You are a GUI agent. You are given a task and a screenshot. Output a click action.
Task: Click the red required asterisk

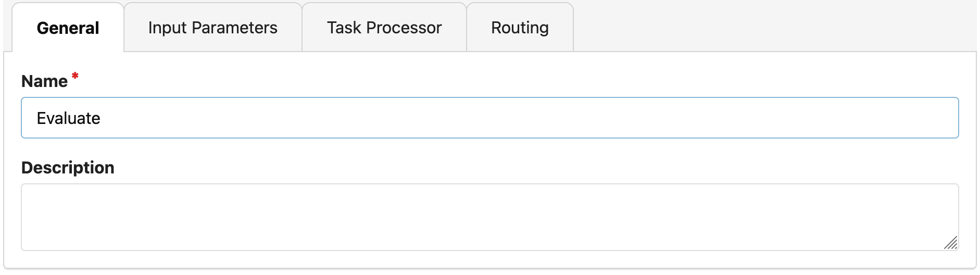coord(75,77)
